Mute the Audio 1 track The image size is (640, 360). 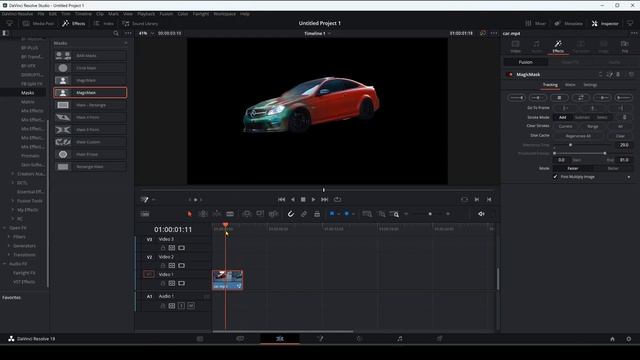click(x=191, y=306)
